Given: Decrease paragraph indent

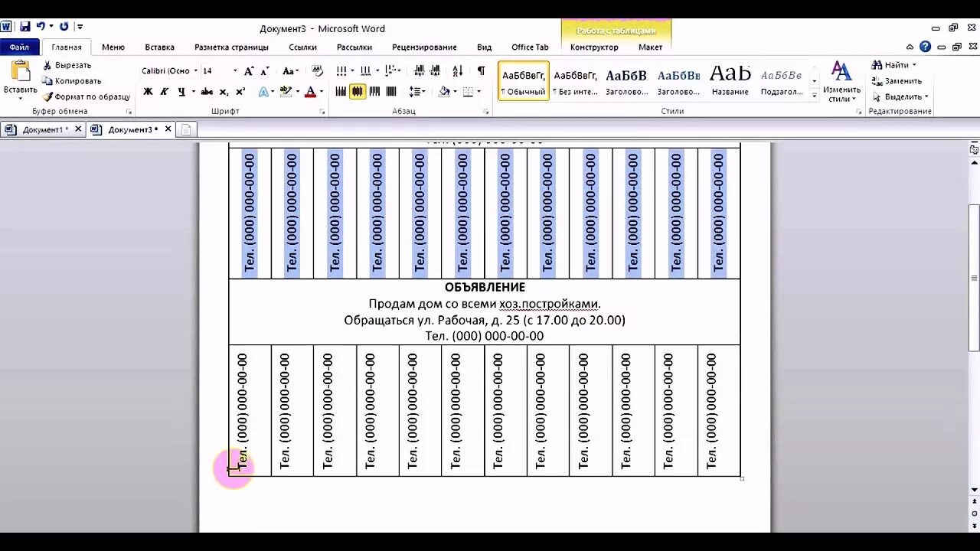Looking at the screenshot, I should coord(419,70).
